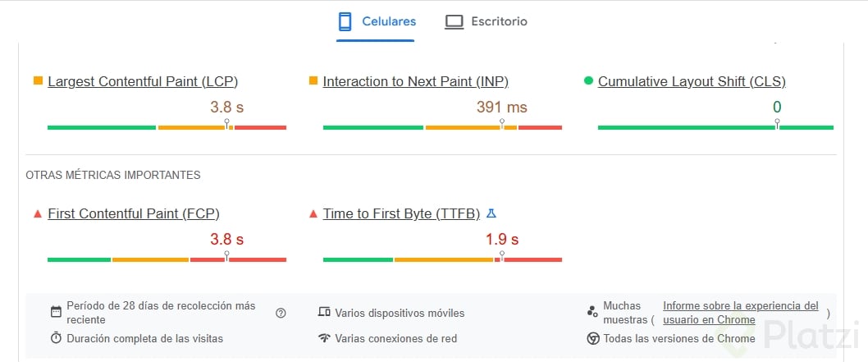This screenshot has width=868, height=362.
Task: Open the Largest Contentful Paint (LCP) link
Action: [x=143, y=81]
